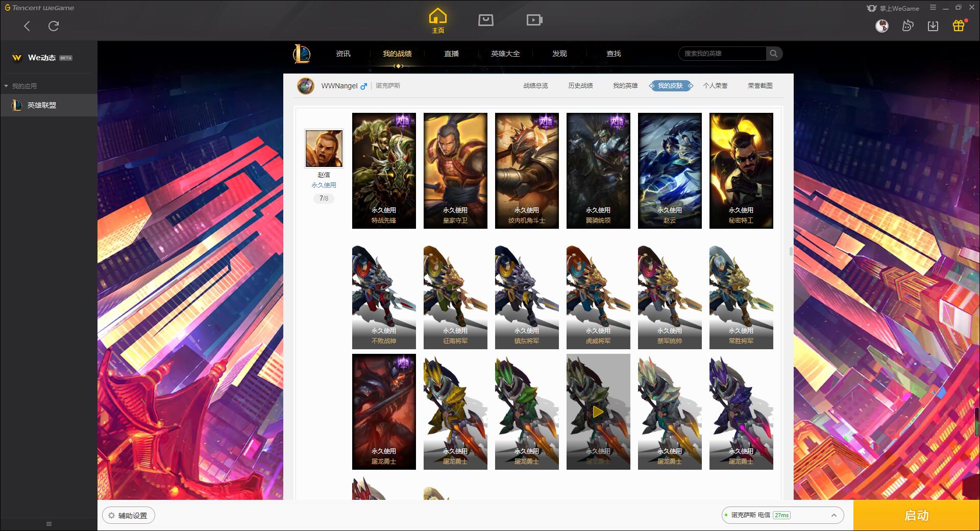Click the 赵信 champion portrait
This screenshot has width=980, height=531.
pos(324,148)
